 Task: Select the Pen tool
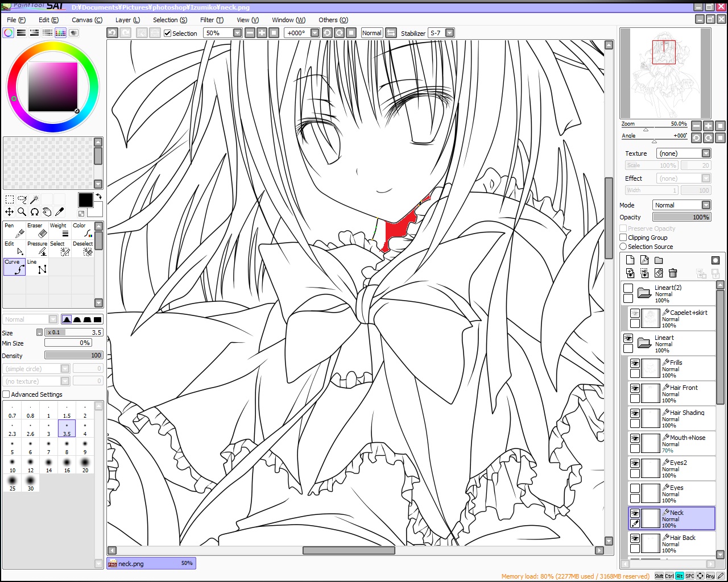pyautogui.click(x=14, y=230)
